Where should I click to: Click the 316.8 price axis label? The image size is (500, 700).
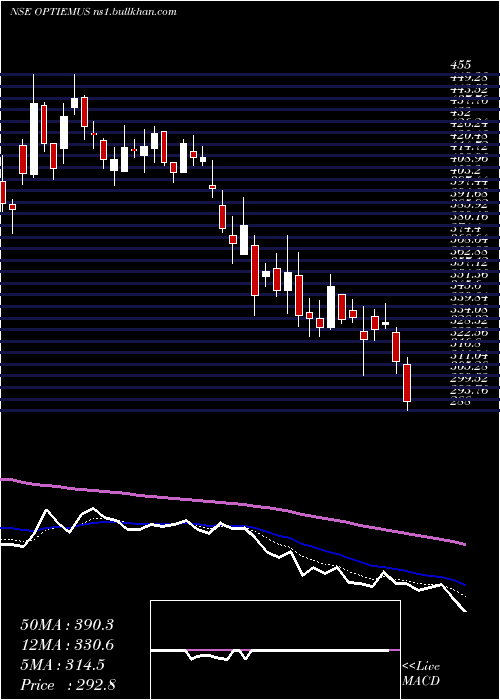(x=466, y=345)
